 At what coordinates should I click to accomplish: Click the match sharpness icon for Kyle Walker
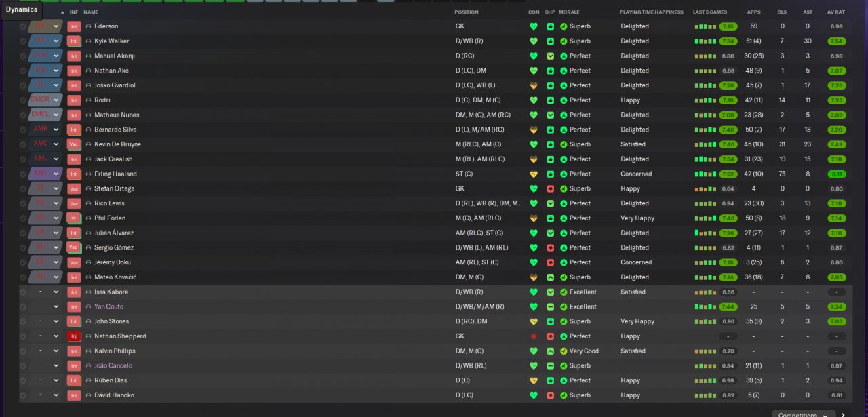551,41
